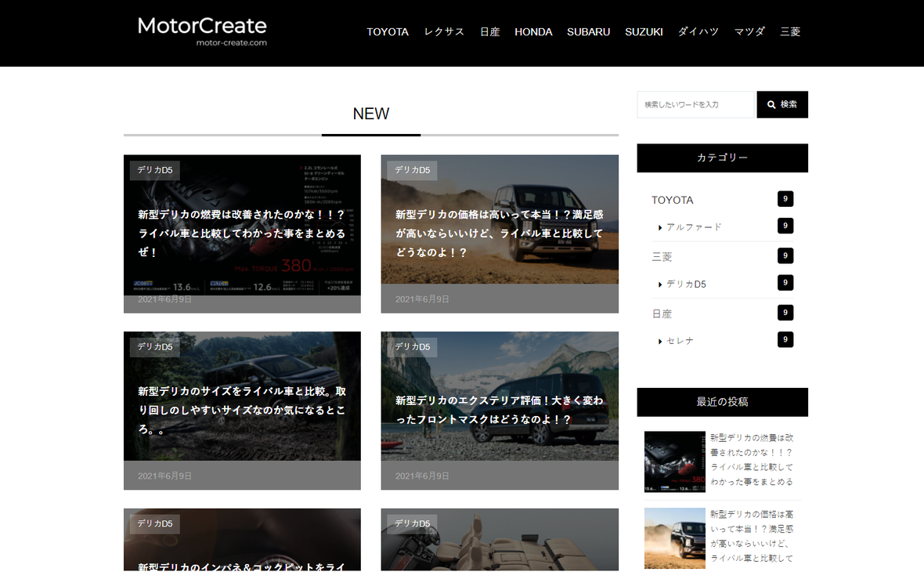Image resolution: width=924 pixels, height=572 pixels.
Task: Click デリカD5 tag on the 燃費 article
Action: (155, 170)
